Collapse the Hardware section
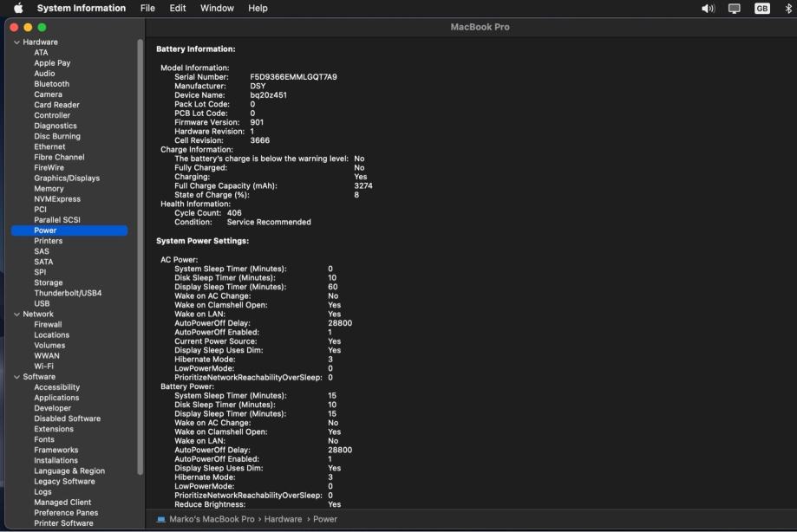This screenshot has height=532, width=797. [x=16, y=42]
